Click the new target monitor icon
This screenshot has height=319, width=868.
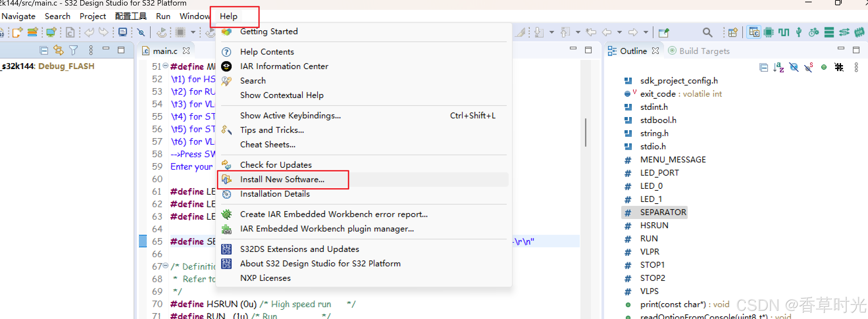(51, 32)
